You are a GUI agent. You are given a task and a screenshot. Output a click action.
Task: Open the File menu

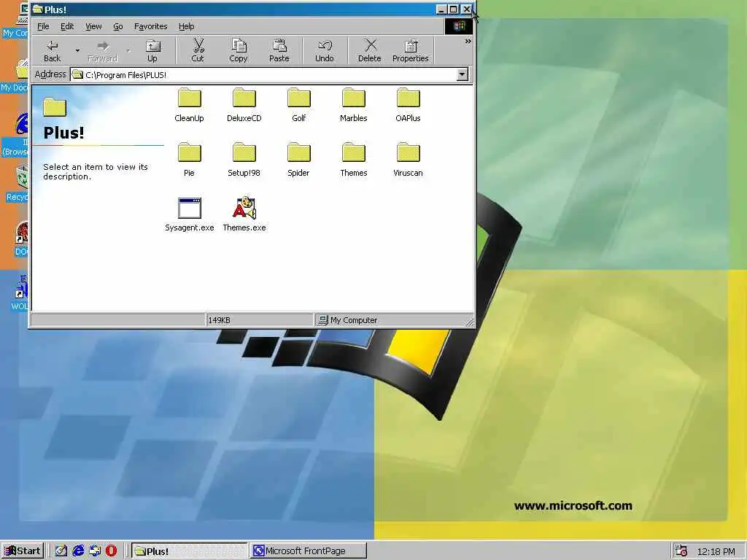point(43,26)
